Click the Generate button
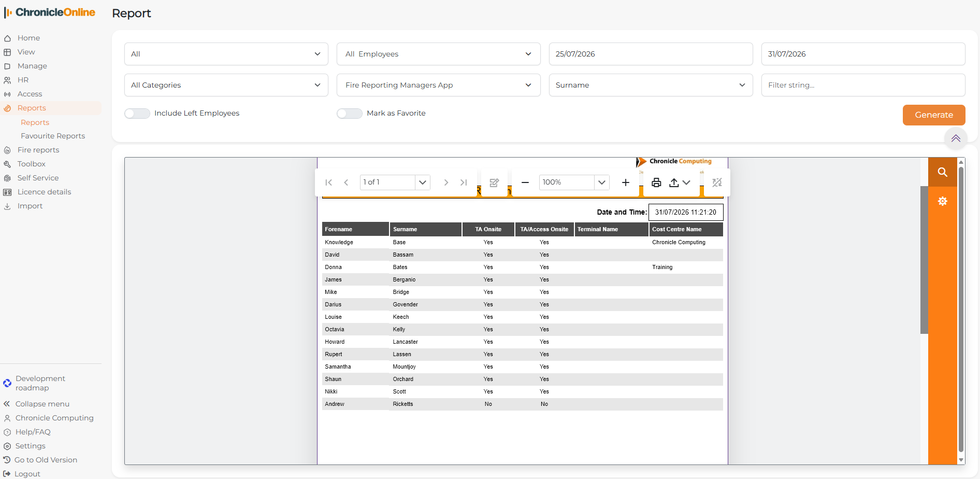The image size is (980, 479). tap(934, 115)
